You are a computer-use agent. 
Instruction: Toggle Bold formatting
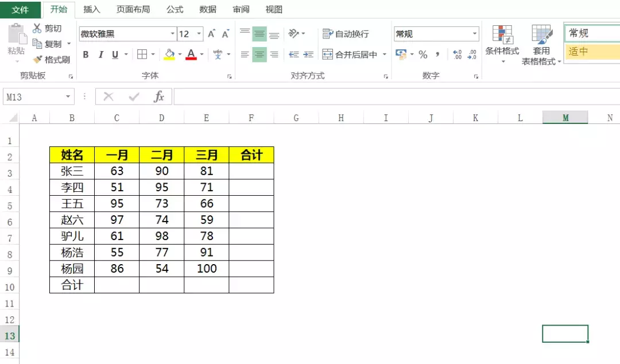click(x=86, y=55)
